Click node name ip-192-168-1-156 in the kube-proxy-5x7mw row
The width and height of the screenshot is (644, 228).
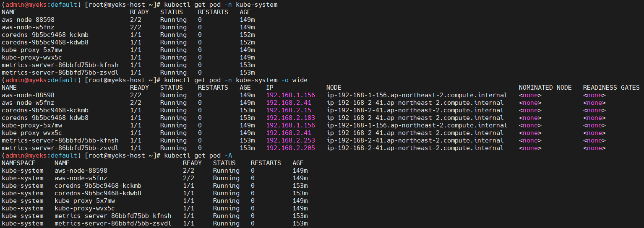[x=417, y=125]
